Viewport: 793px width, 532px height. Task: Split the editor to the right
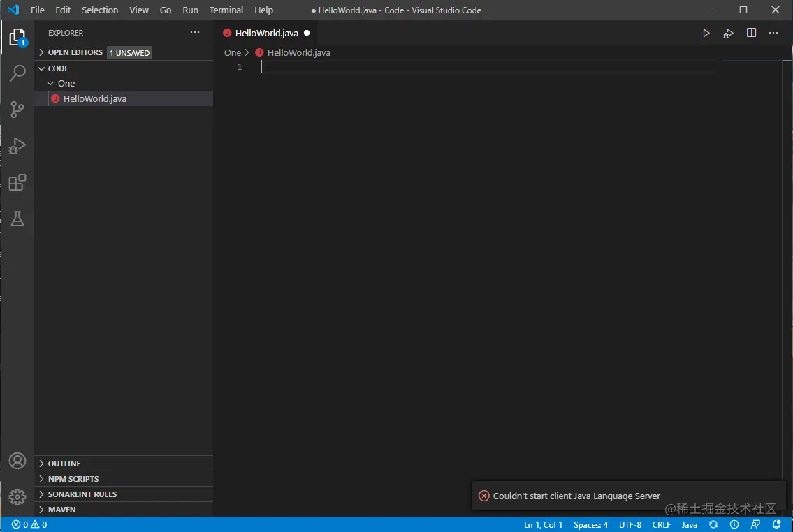(x=752, y=33)
